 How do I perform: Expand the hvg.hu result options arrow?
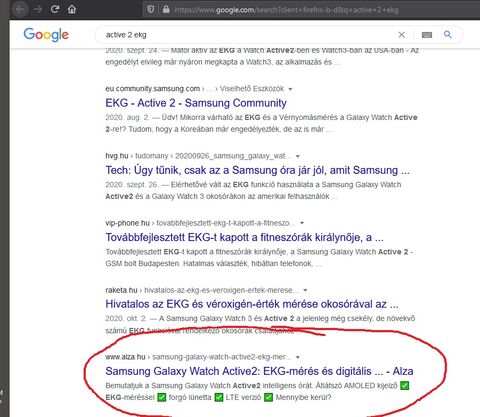(298, 156)
